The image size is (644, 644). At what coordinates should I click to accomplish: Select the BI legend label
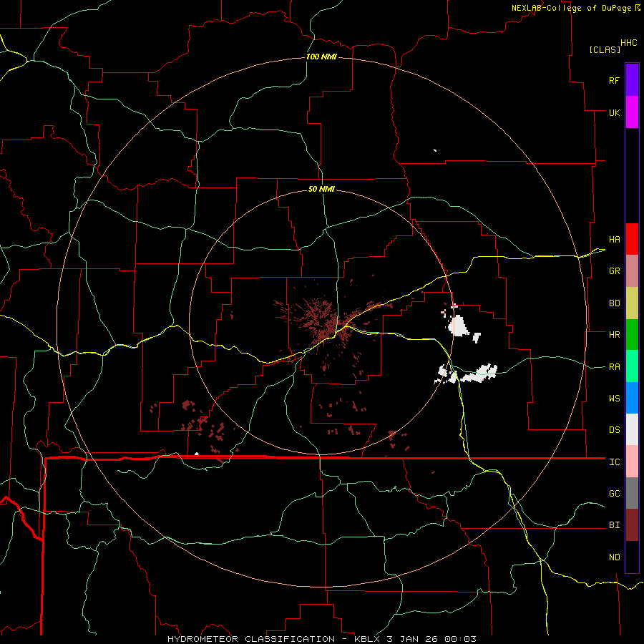point(614,525)
